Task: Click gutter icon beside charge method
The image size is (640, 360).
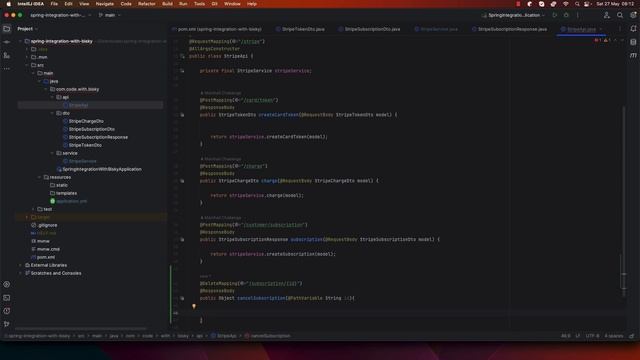Action: click(182, 181)
